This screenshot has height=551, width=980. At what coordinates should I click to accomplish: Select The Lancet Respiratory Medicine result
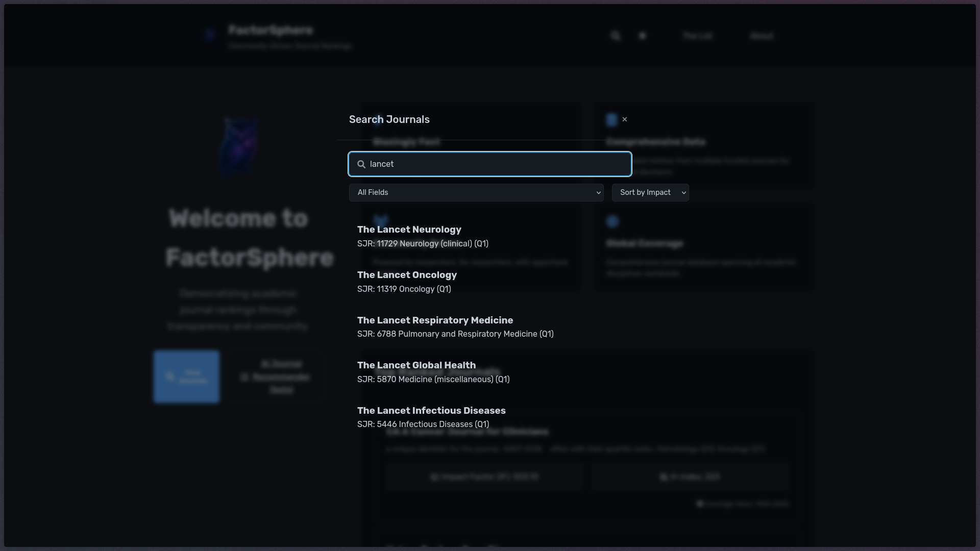click(x=435, y=320)
